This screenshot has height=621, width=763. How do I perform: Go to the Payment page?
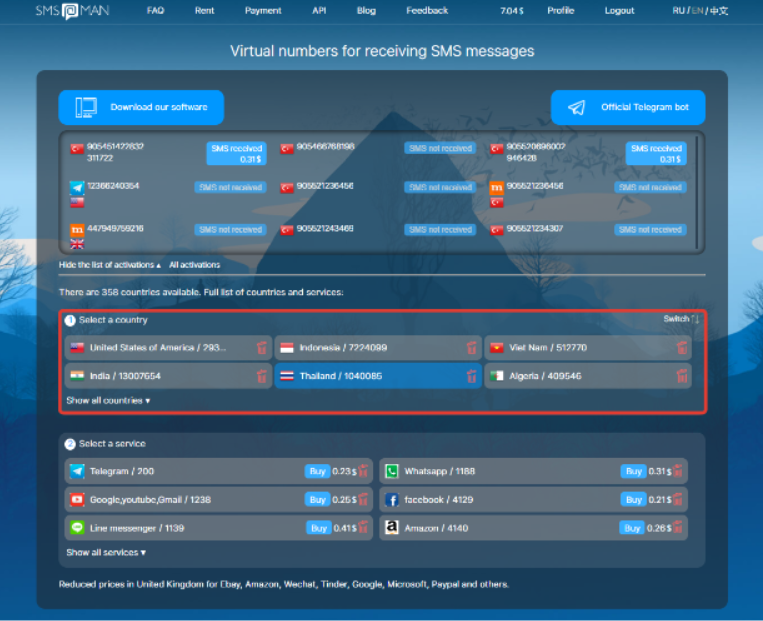pos(263,11)
